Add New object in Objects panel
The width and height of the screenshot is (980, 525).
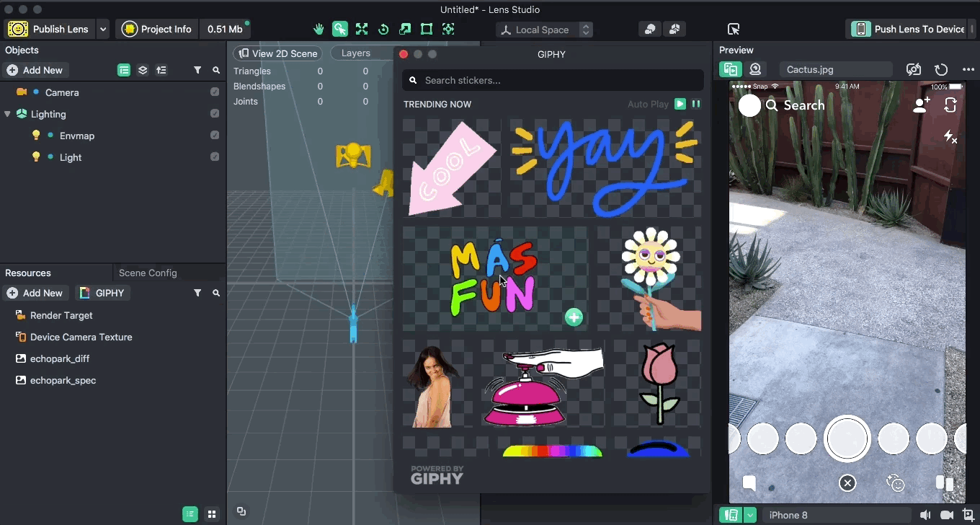(35, 70)
